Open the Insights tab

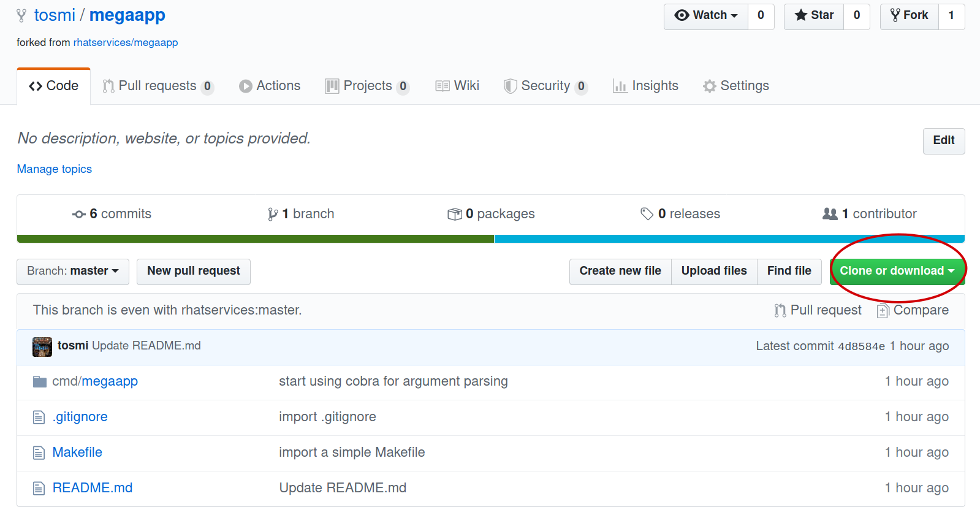point(646,86)
